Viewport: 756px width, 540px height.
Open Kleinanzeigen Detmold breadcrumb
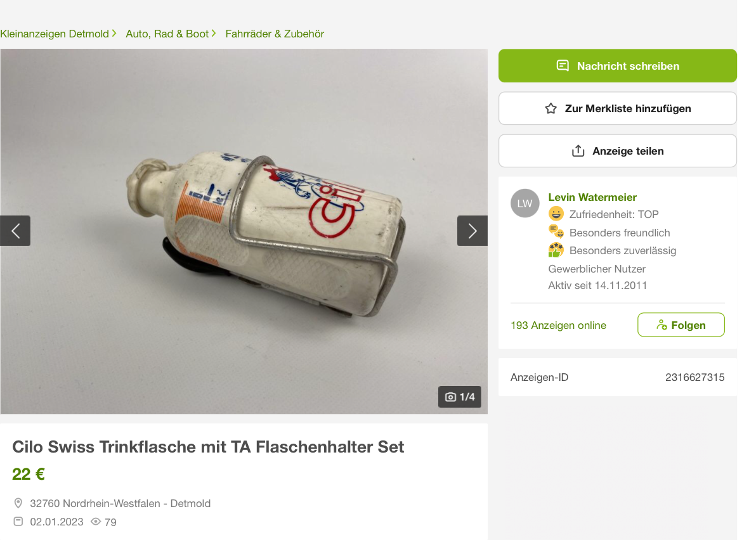point(55,34)
